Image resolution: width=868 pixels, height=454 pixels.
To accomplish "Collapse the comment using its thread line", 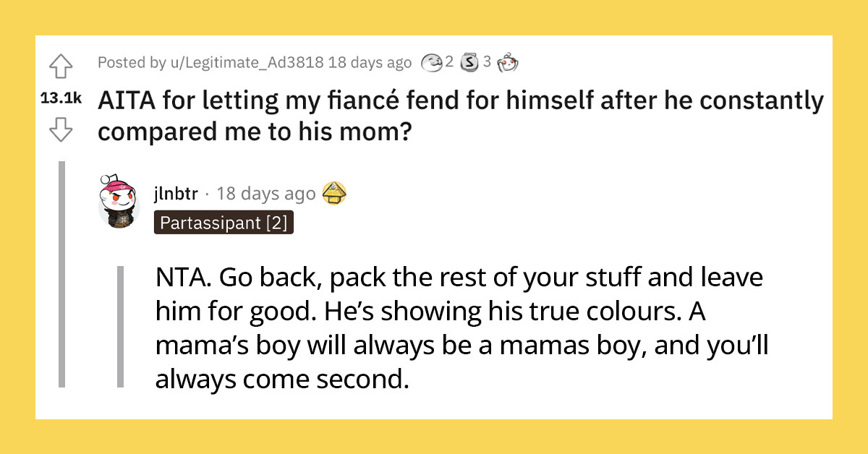I will (x=119, y=325).
